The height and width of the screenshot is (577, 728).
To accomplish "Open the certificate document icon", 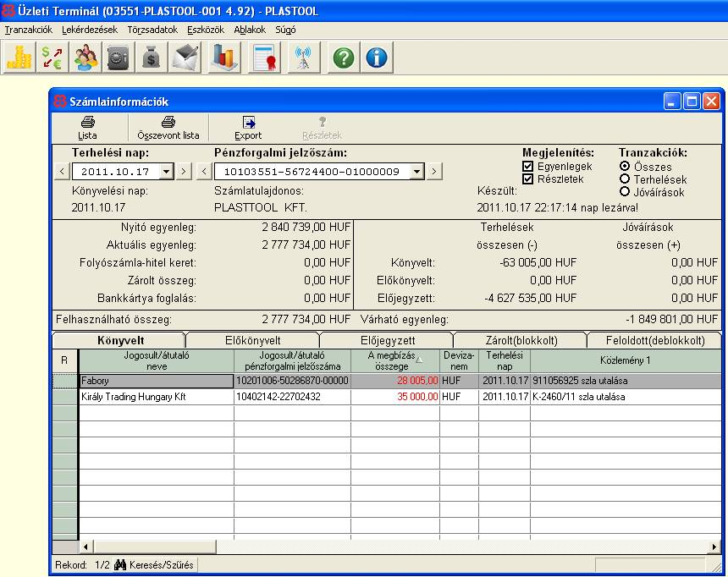I will pyautogui.click(x=266, y=58).
